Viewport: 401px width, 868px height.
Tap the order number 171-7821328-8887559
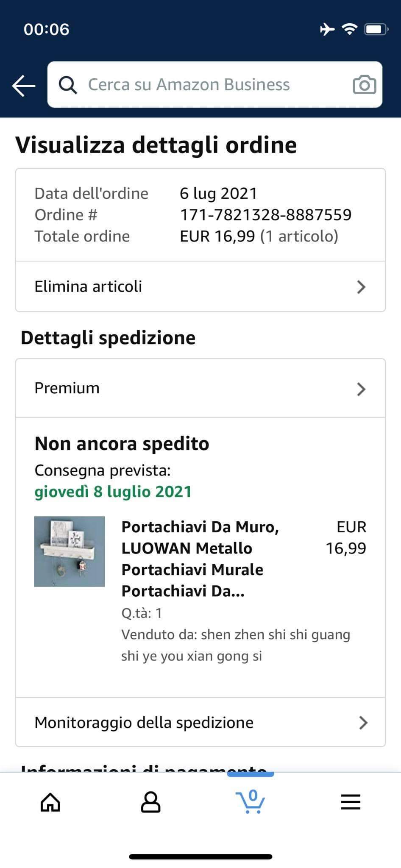coord(266,215)
